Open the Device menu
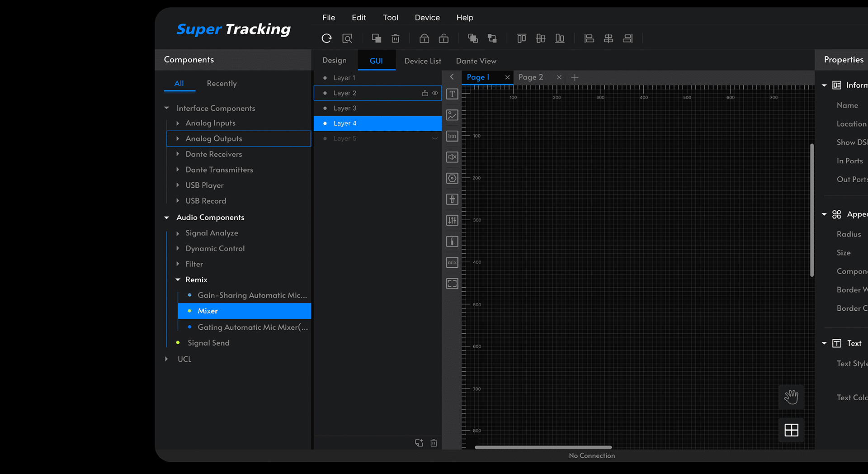Image resolution: width=868 pixels, height=474 pixels. coord(427,18)
